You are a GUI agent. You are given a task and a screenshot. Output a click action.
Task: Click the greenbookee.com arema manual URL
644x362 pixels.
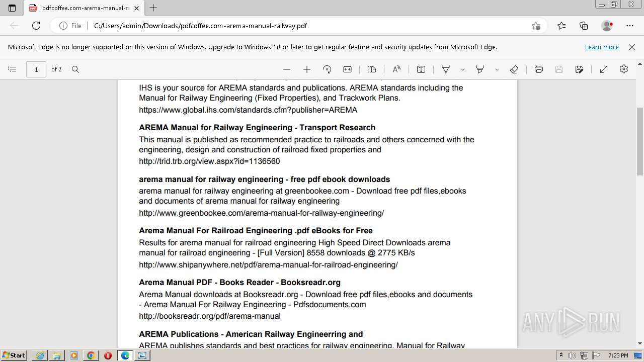point(261,213)
